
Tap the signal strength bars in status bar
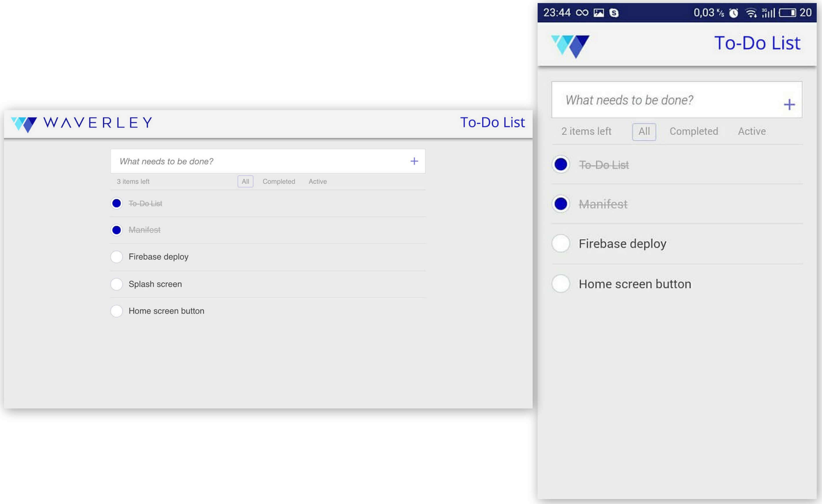768,13
